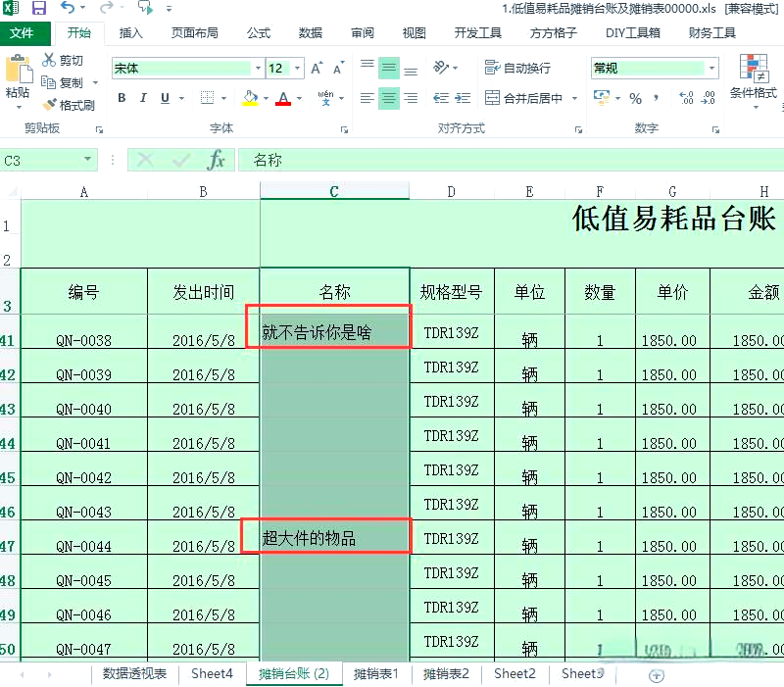The width and height of the screenshot is (784, 687).
Task: Open the 对齐方式 dialog launcher
Action: (578, 129)
